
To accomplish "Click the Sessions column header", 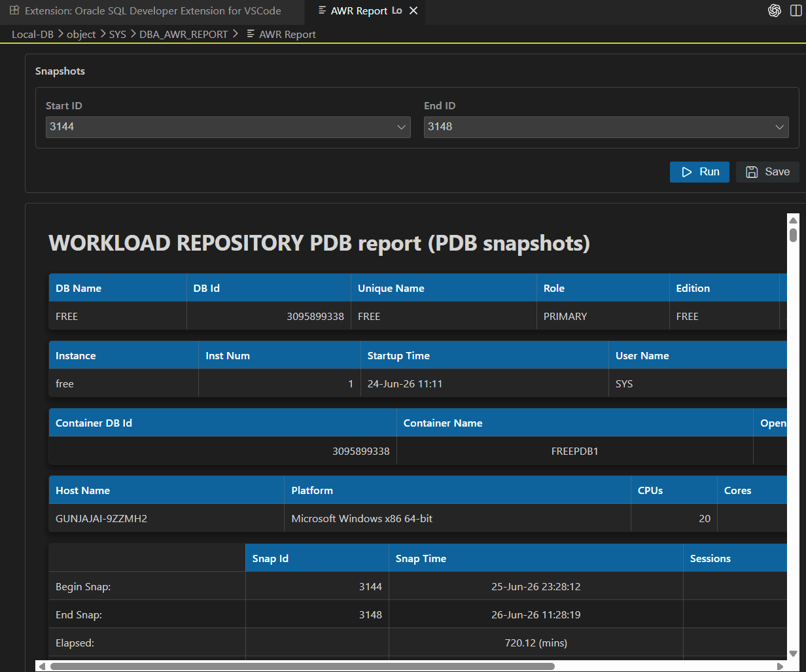I will 735,558.
